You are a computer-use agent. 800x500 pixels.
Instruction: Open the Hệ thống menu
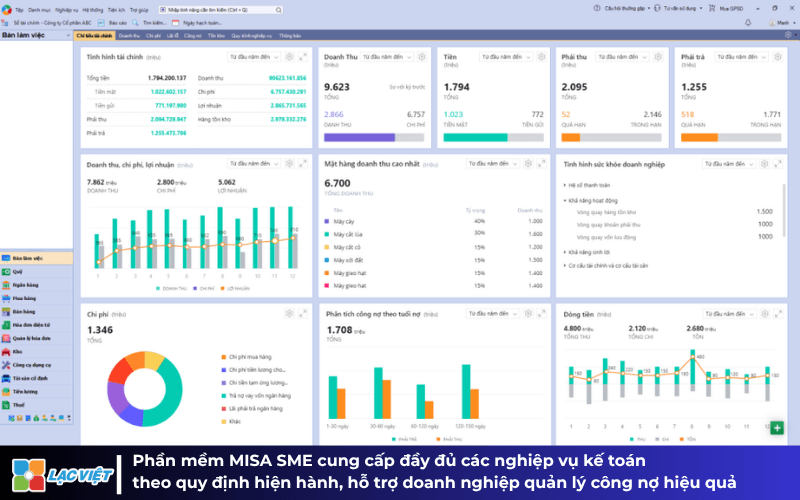(x=92, y=10)
